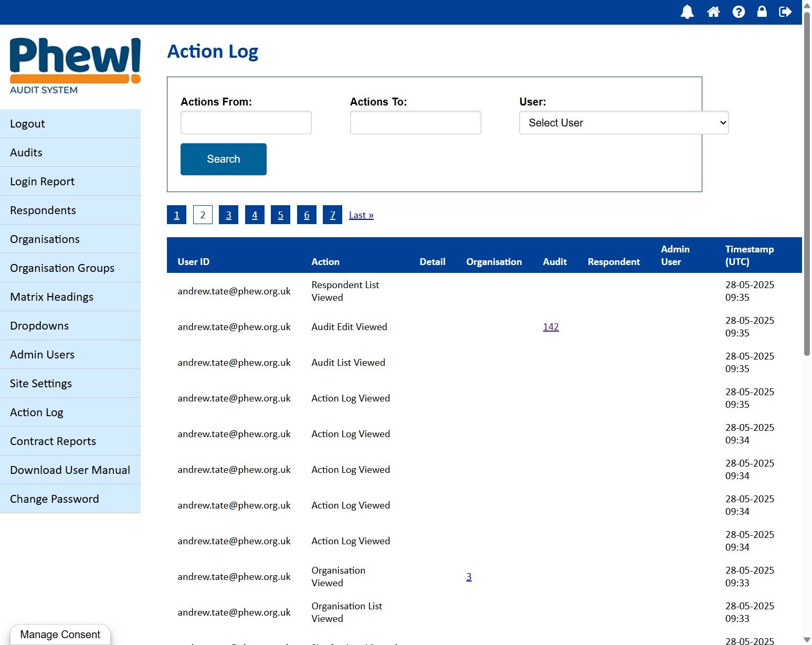Image resolution: width=812 pixels, height=645 pixels.
Task: Click the Phew! Audit System logo
Action: 75,66
